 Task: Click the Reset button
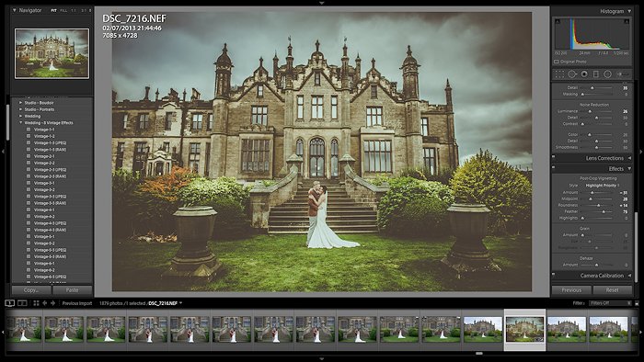pyautogui.click(x=613, y=289)
